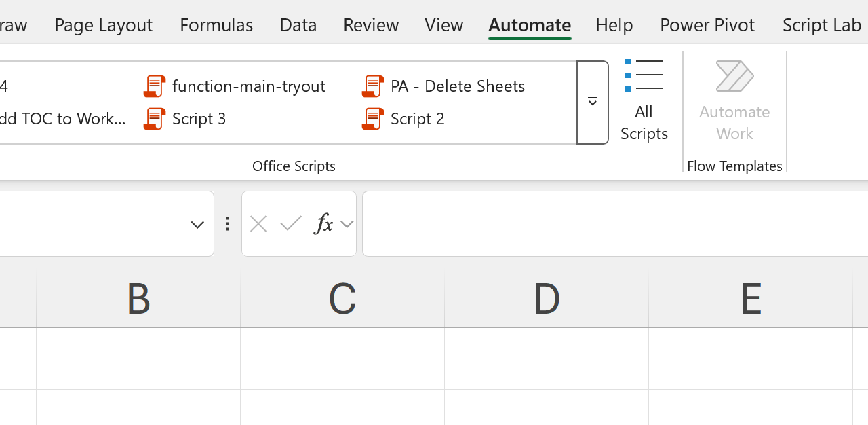Click inside the formula bar input
868x425 pixels.
[610, 224]
